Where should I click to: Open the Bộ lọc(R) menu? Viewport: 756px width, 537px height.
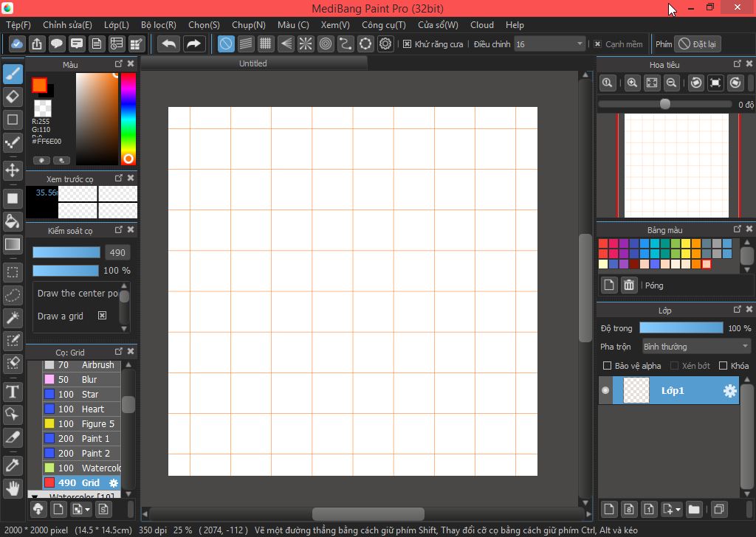click(159, 25)
